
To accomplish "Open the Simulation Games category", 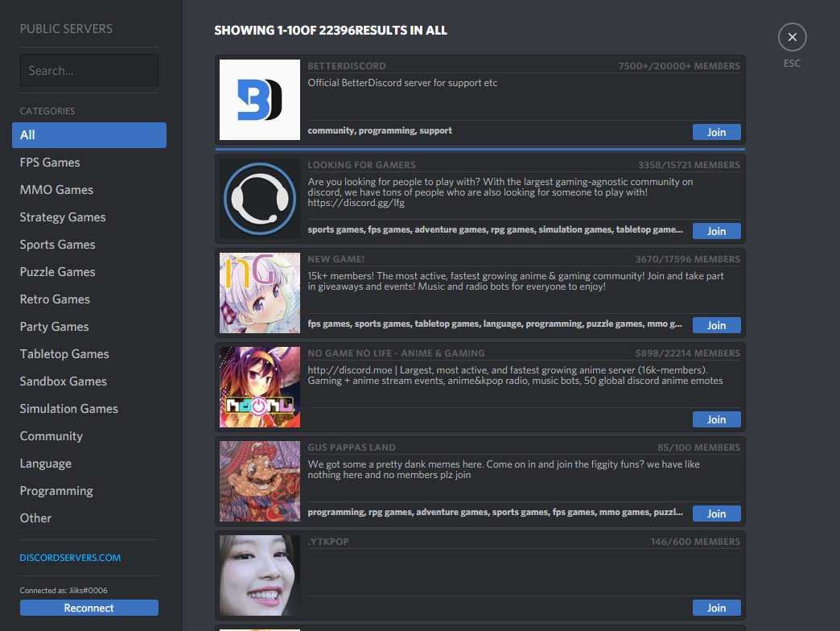I will [x=89, y=408].
